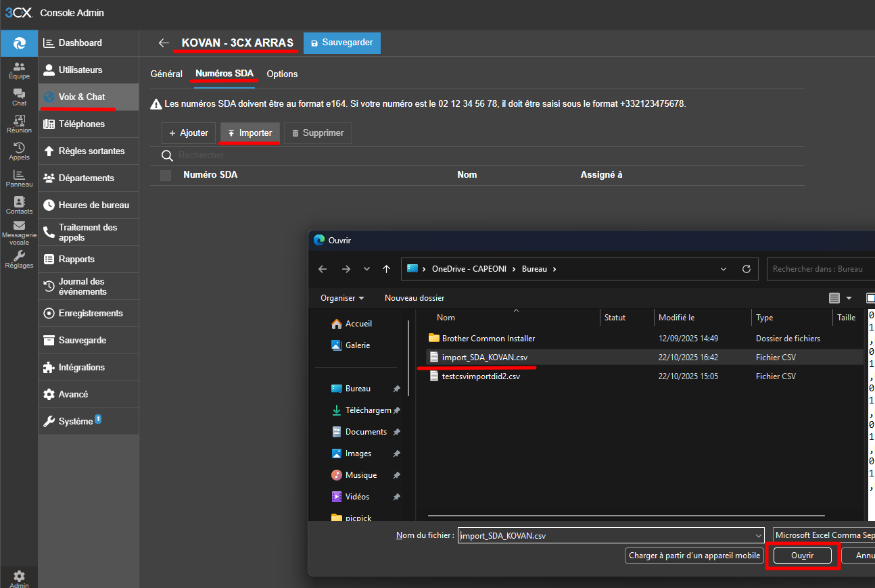This screenshot has height=588, width=875.
Task: Click the Vidéos icon in the dialog sidebar
Action: 337,497
